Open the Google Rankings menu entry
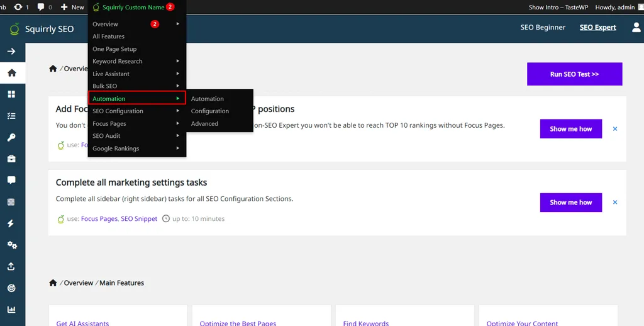 click(116, 149)
